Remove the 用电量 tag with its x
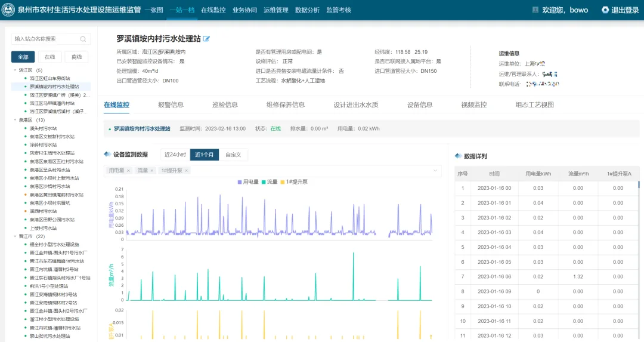 [129, 171]
